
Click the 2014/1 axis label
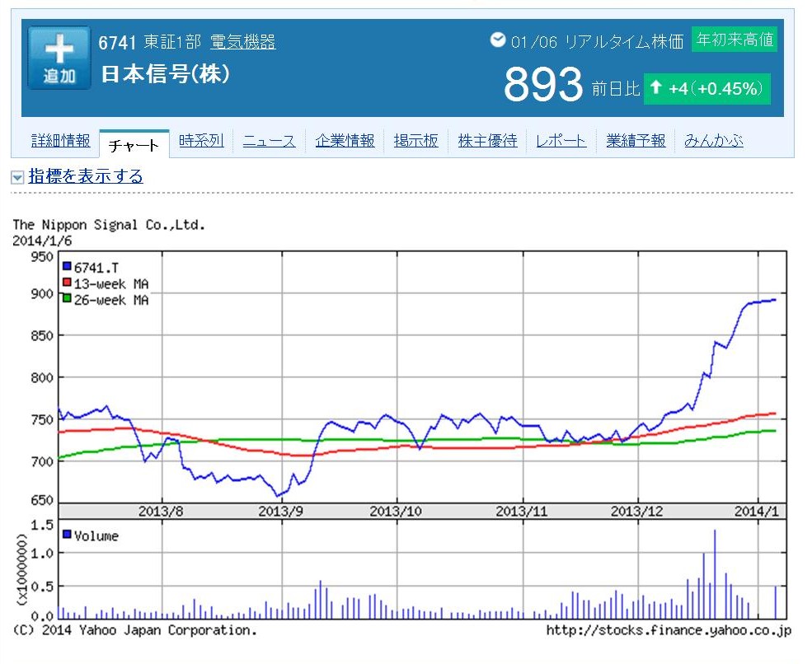click(x=757, y=512)
